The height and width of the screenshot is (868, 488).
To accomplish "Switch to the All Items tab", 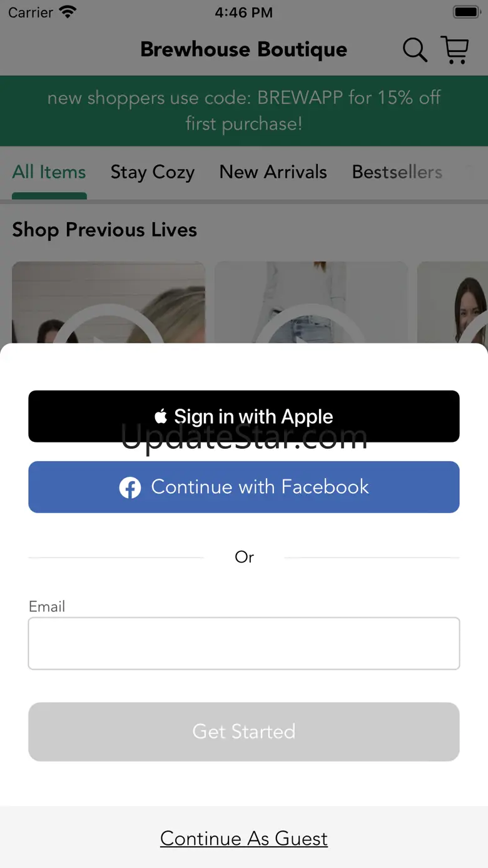I will [49, 172].
